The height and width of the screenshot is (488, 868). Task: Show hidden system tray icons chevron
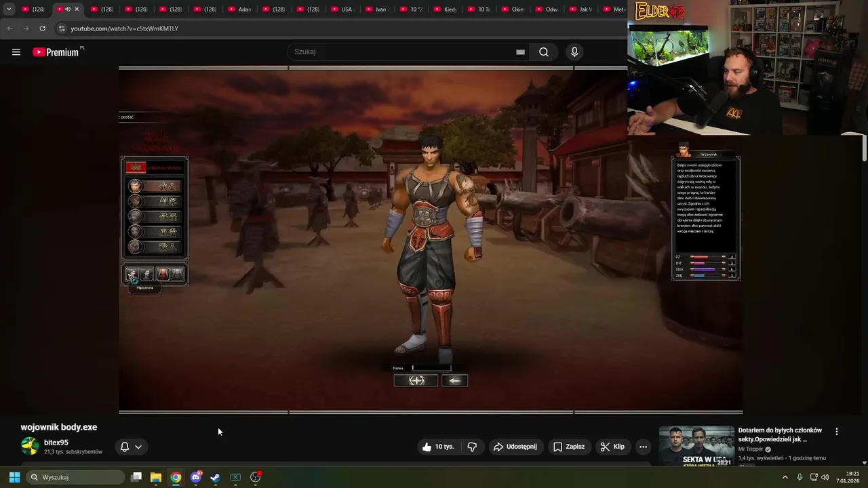[x=785, y=477]
